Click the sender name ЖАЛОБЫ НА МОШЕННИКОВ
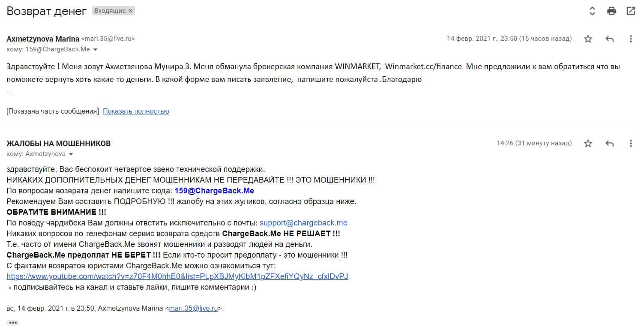 tap(59, 144)
